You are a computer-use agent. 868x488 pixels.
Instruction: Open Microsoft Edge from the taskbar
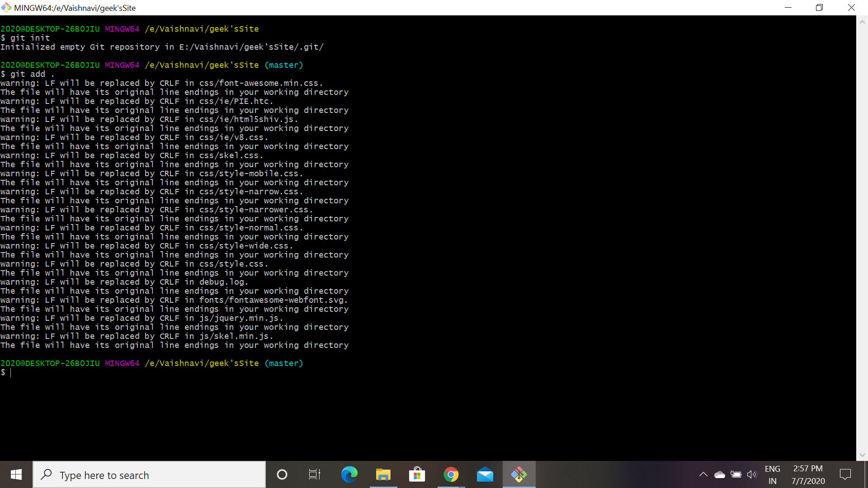pyautogui.click(x=349, y=474)
